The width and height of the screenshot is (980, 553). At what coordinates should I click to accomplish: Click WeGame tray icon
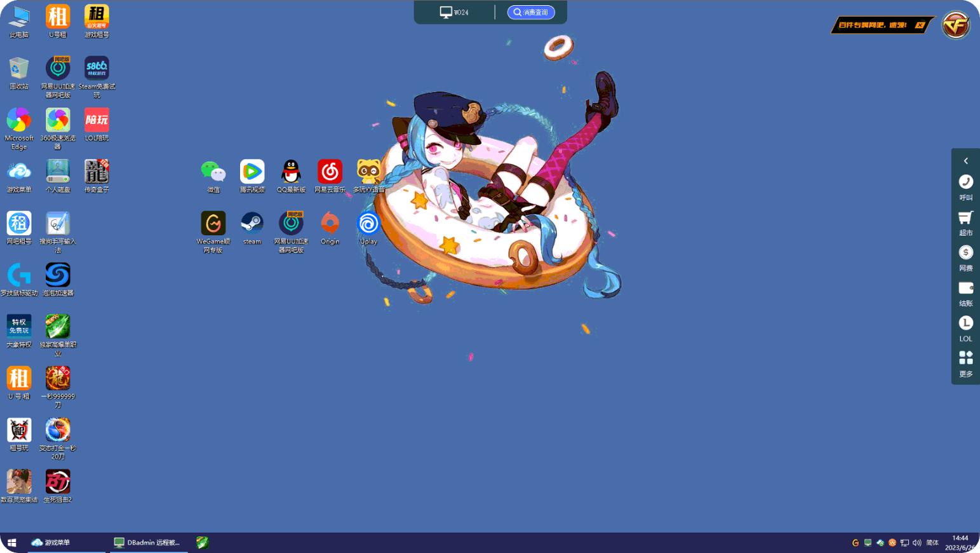click(x=856, y=543)
